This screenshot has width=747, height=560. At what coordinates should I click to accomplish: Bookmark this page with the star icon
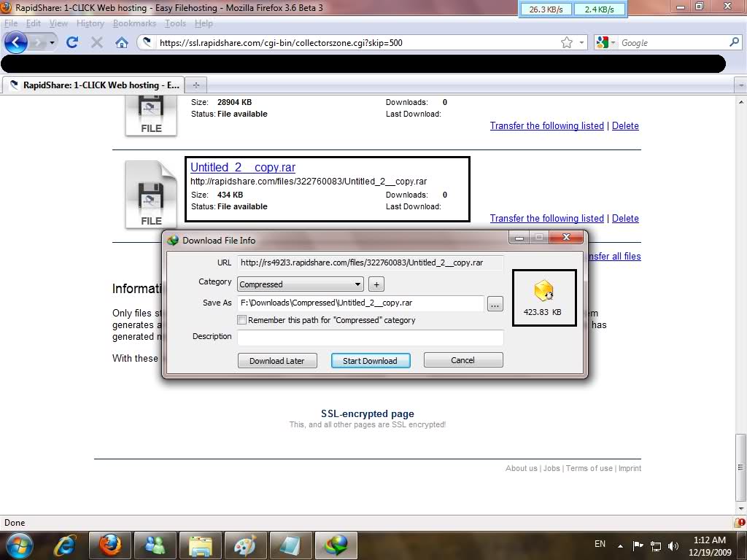(x=566, y=43)
